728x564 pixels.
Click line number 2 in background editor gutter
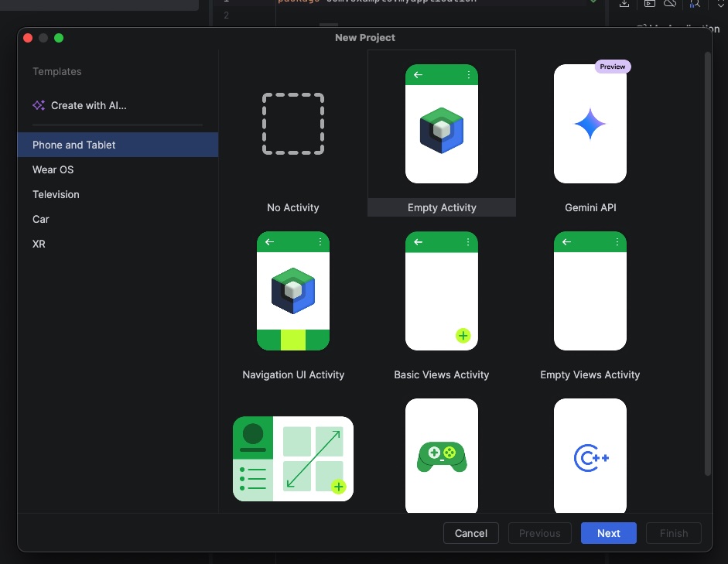226,15
